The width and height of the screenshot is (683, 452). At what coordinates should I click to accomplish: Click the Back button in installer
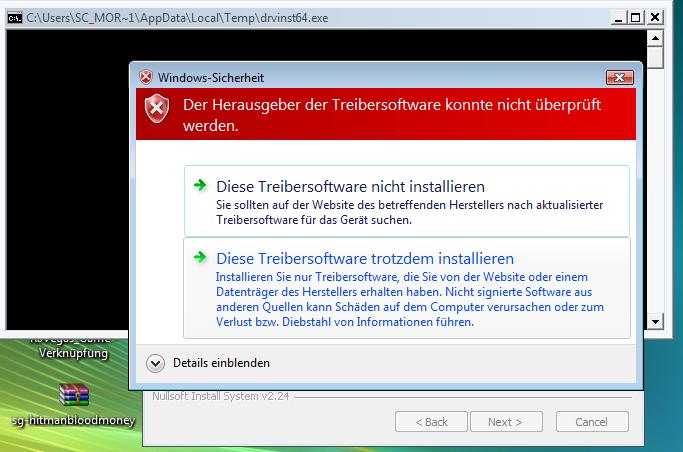431,422
